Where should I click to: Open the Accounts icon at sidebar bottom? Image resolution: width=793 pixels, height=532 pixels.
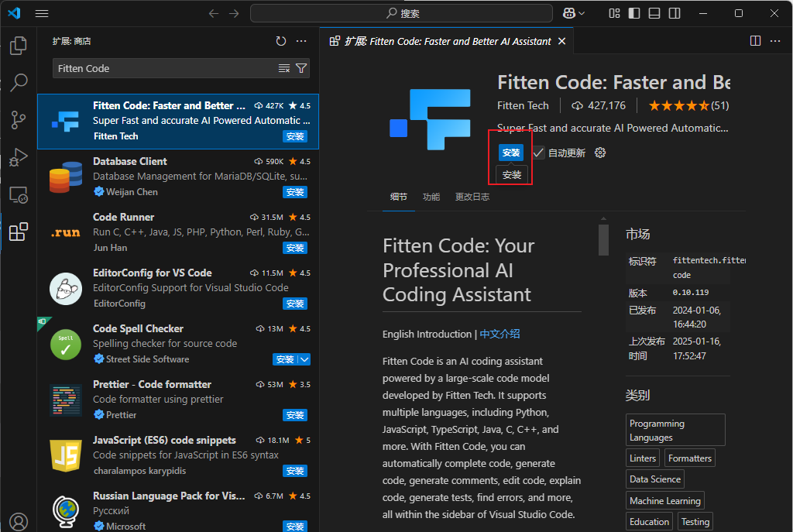(x=19, y=521)
